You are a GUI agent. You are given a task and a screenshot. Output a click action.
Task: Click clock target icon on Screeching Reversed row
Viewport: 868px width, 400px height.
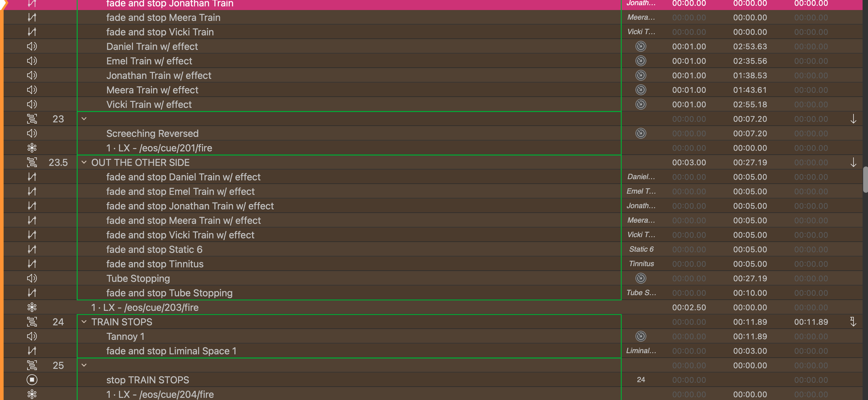[x=641, y=133]
